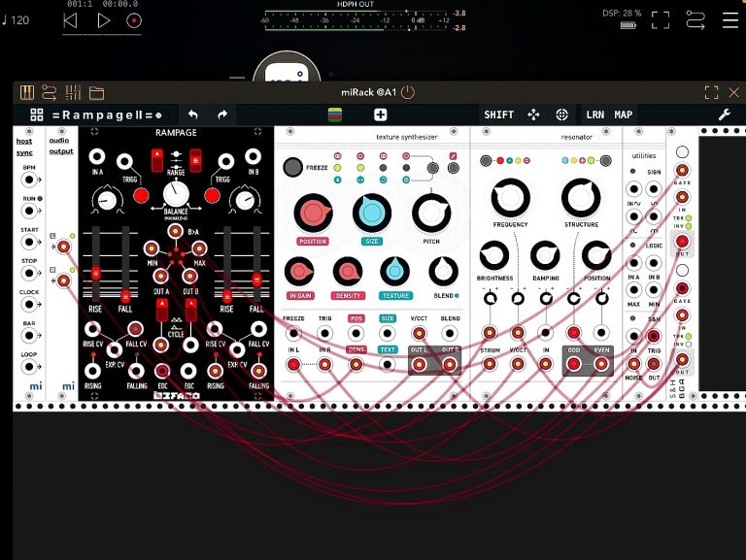This screenshot has height=560, width=746.
Task: Toggle the SHIFT button
Action: pyautogui.click(x=498, y=115)
